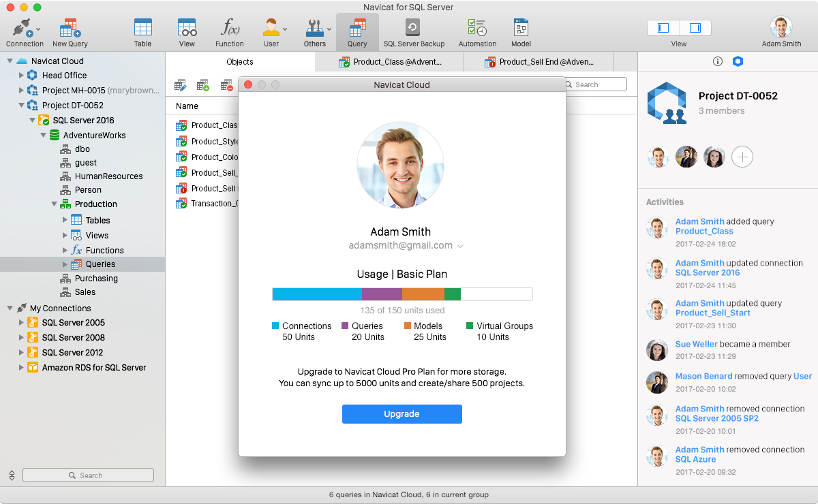Select the Product_Sell query with red badge

(207, 189)
